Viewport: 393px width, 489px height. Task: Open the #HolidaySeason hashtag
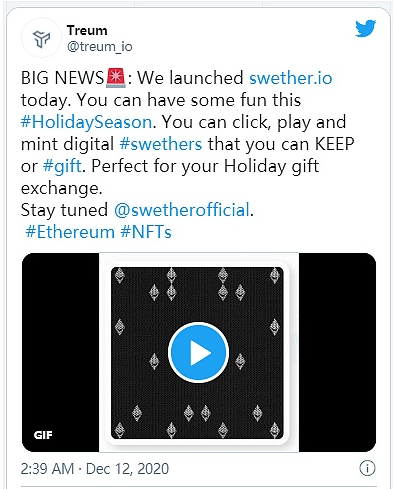coord(87,122)
